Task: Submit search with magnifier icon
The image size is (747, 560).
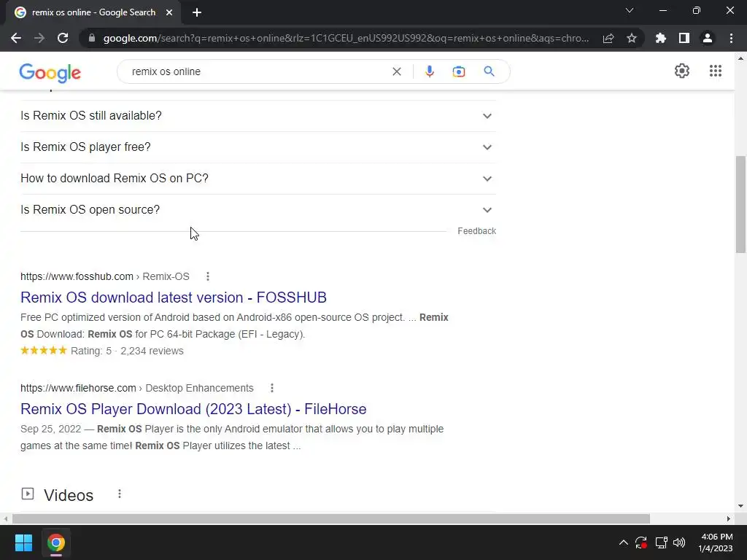Action: pos(489,71)
